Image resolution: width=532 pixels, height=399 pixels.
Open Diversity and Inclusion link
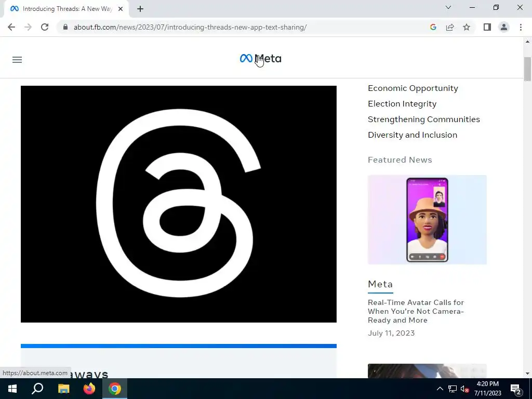click(413, 135)
